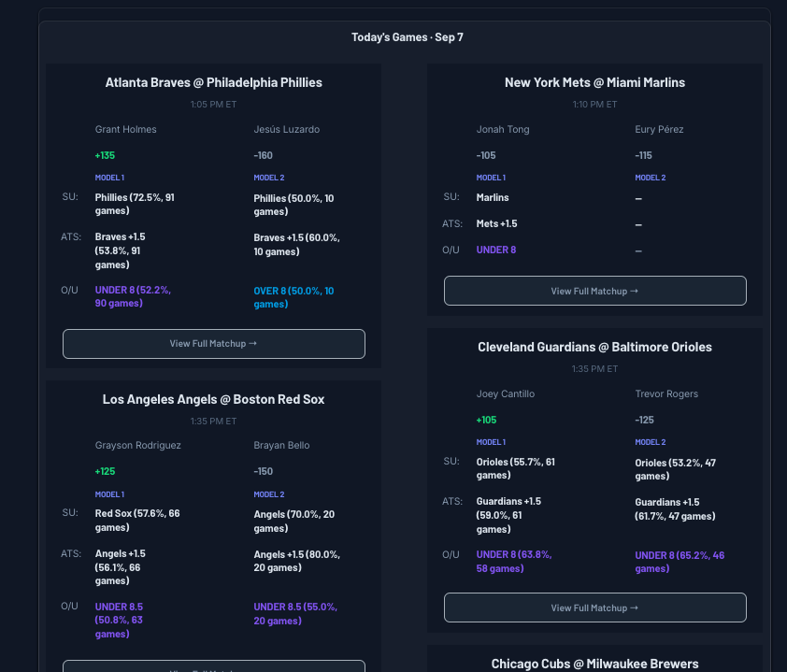Open View Full Matchup for Braves @ Phillies
This screenshot has height=672, width=787.
click(214, 344)
